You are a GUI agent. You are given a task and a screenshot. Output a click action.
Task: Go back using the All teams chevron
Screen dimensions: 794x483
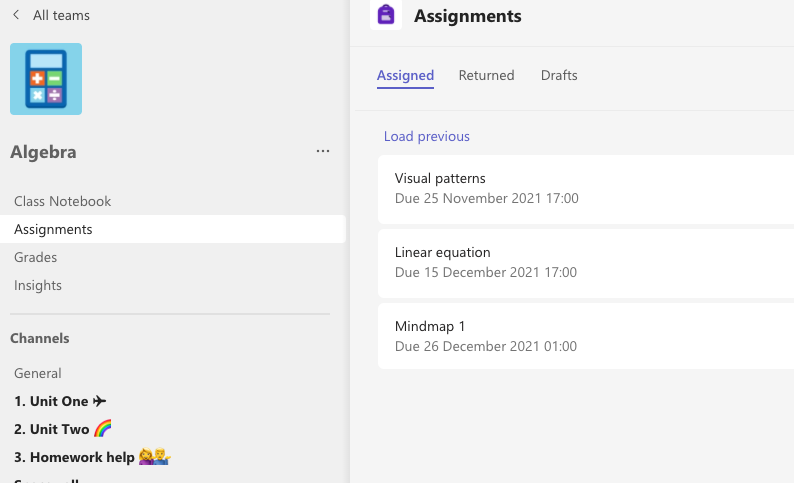coord(16,15)
